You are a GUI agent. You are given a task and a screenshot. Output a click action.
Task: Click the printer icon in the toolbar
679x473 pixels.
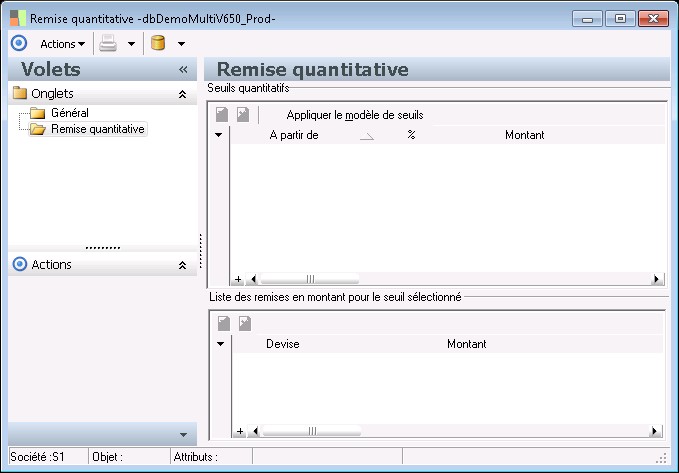point(108,43)
